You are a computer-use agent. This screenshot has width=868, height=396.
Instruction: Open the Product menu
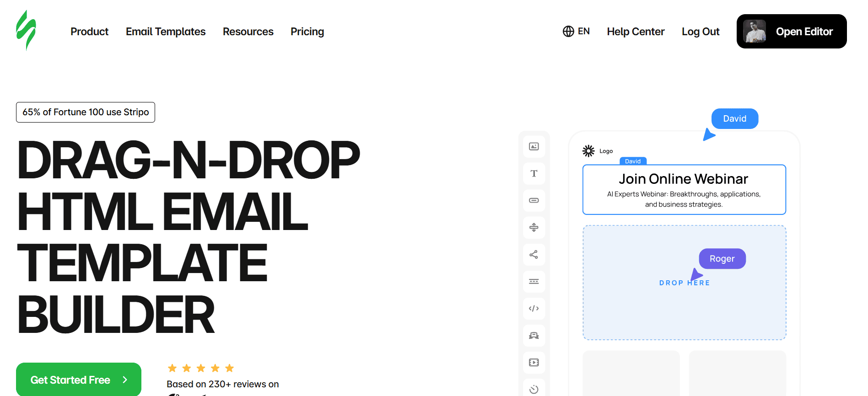(89, 32)
